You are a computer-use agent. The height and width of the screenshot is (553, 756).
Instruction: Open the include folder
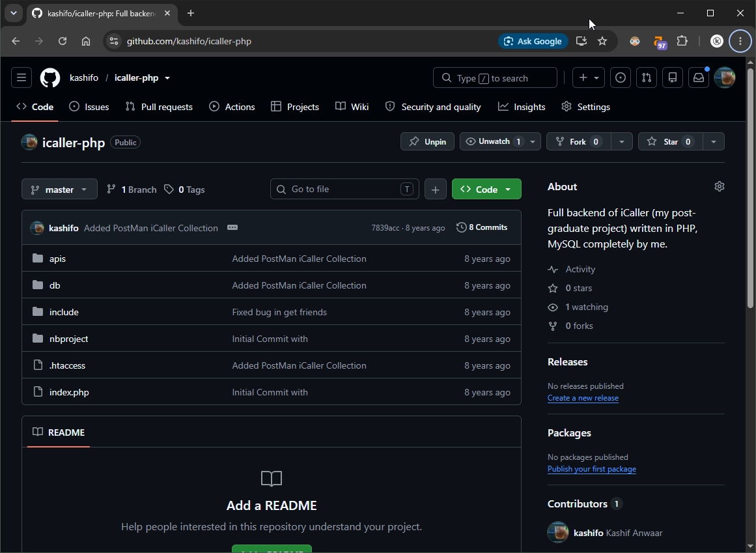tap(64, 313)
